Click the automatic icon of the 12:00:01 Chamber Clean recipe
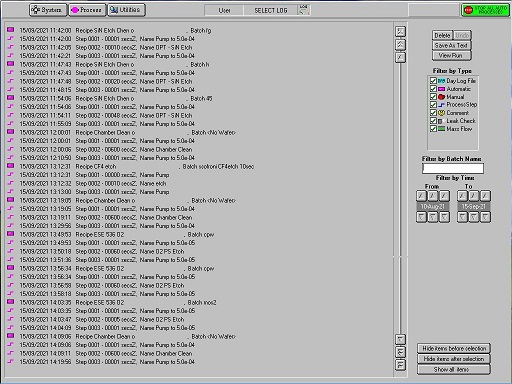Screen dimensions: 512x384 [x=11, y=132]
